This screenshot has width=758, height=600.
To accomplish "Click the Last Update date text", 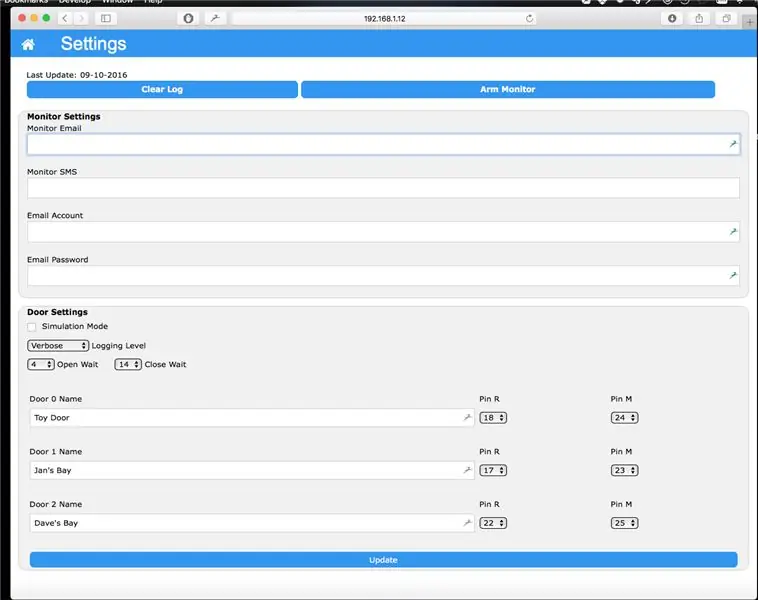I will pyautogui.click(x=77, y=75).
